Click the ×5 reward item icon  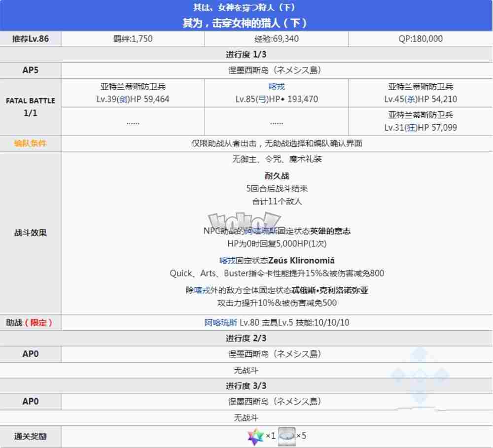pyautogui.click(x=287, y=436)
